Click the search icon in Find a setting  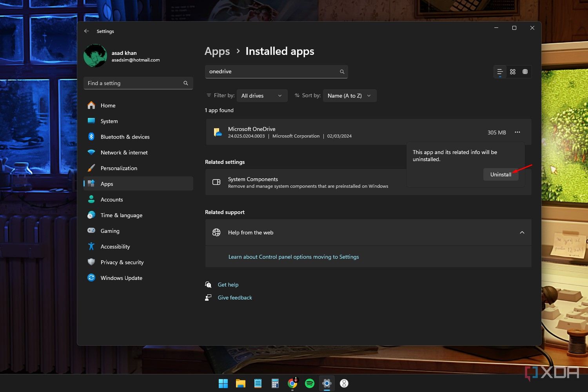tap(186, 83)
